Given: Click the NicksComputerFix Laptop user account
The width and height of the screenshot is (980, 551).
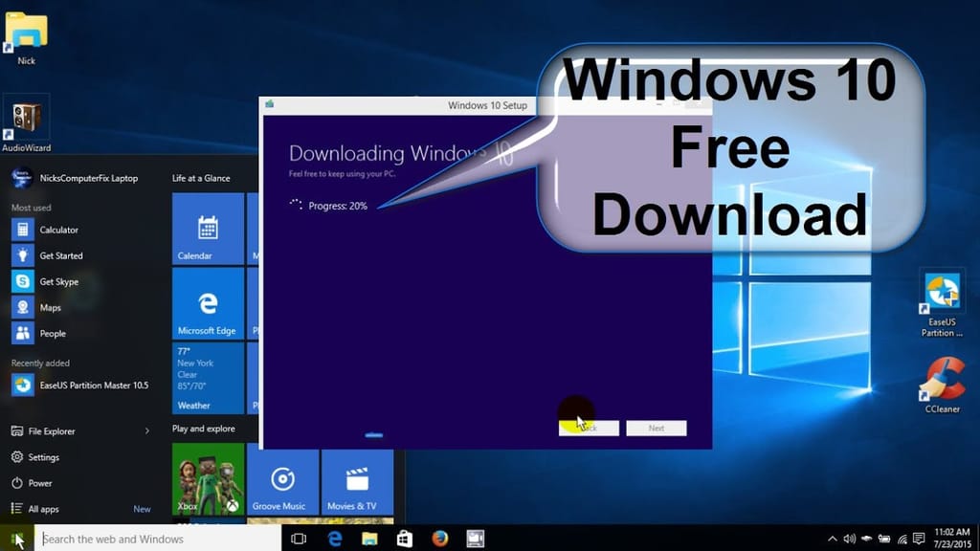Looking at the screenshot, I should [x=75, y=178].
